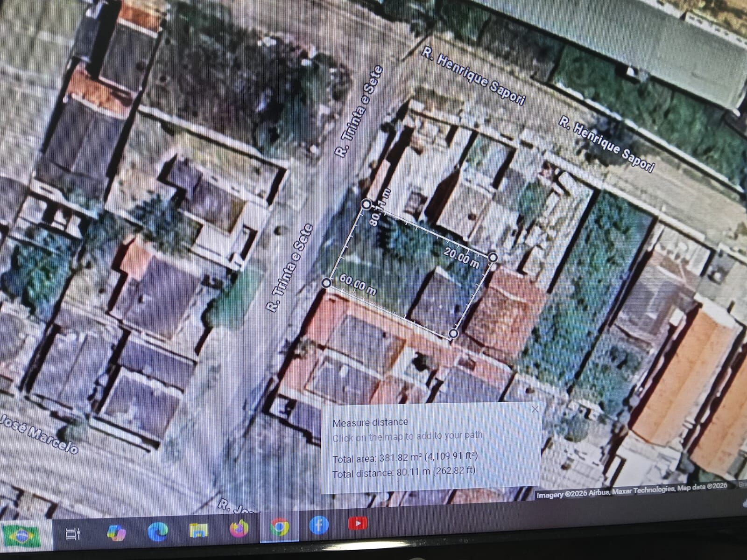Screen dimensions: 747x560
Task: Open the Facebook taskbar shortcut
Action: click(x=319, y=525)
